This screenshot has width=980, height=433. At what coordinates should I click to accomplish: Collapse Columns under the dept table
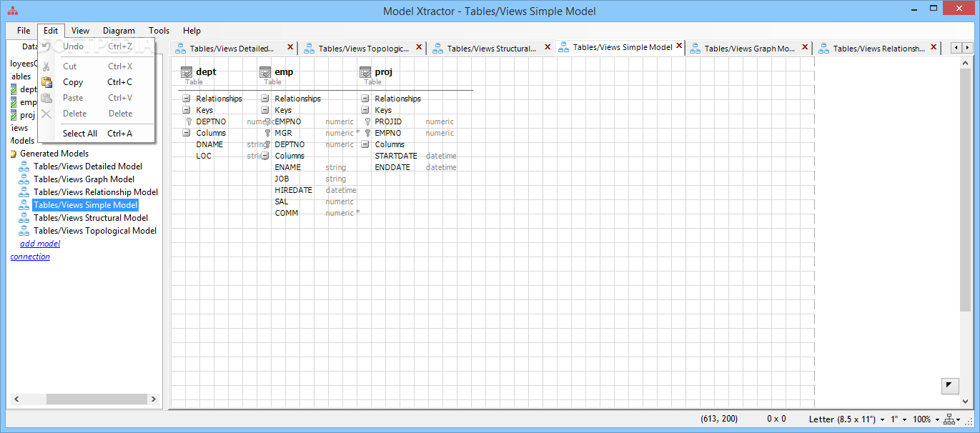click(186, 133)
